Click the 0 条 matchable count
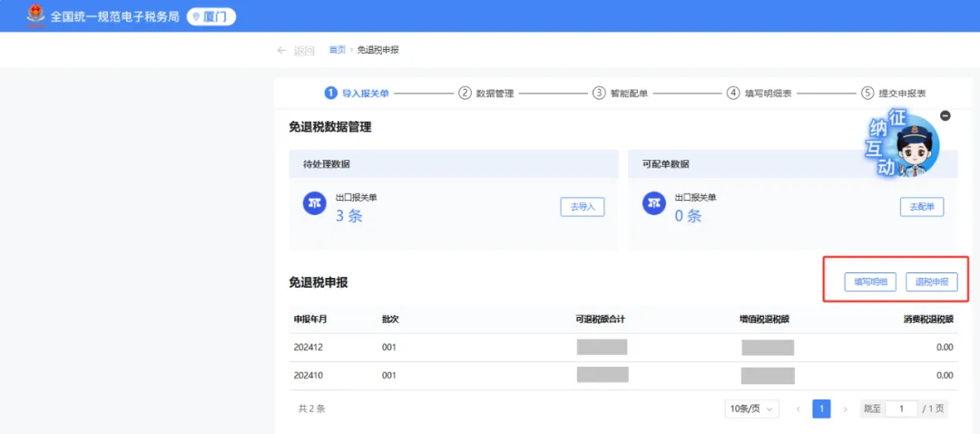This screenshot has width=980, height=434. coord(689,216)
